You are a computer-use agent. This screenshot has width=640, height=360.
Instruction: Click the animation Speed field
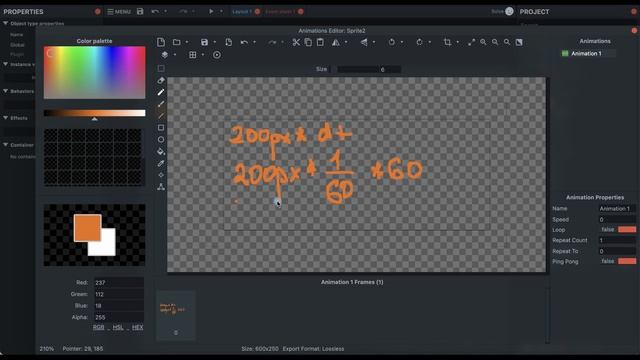pyautogui.click(x=617, y=219)
